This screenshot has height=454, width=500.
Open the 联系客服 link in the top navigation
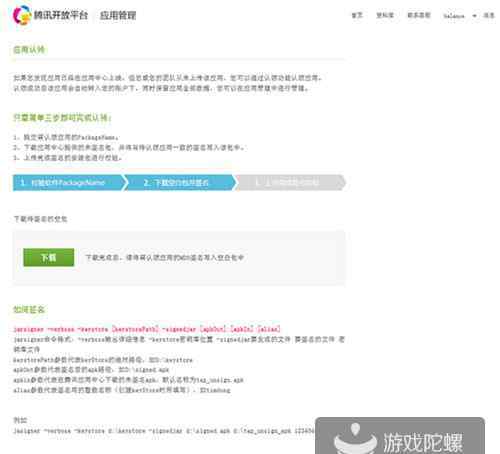click(419, 15)
